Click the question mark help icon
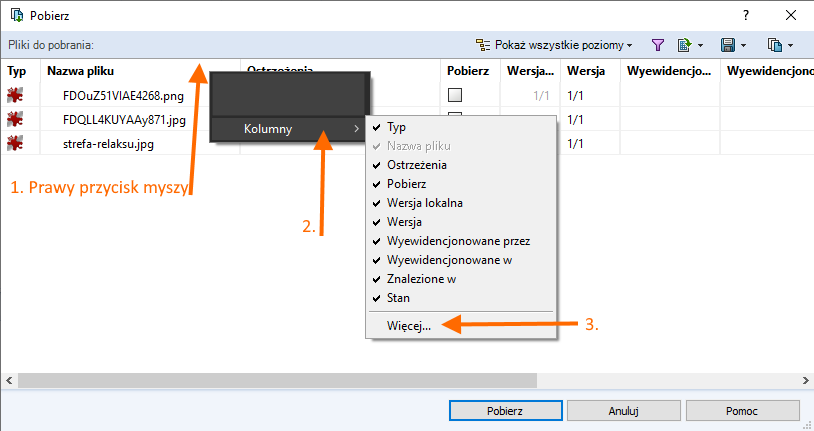Viewport: 814px width, 431px height. [x=747, y=15]
